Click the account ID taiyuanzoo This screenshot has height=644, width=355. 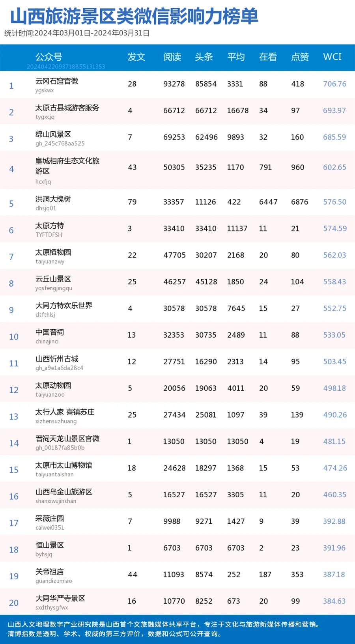pos(50,395)
